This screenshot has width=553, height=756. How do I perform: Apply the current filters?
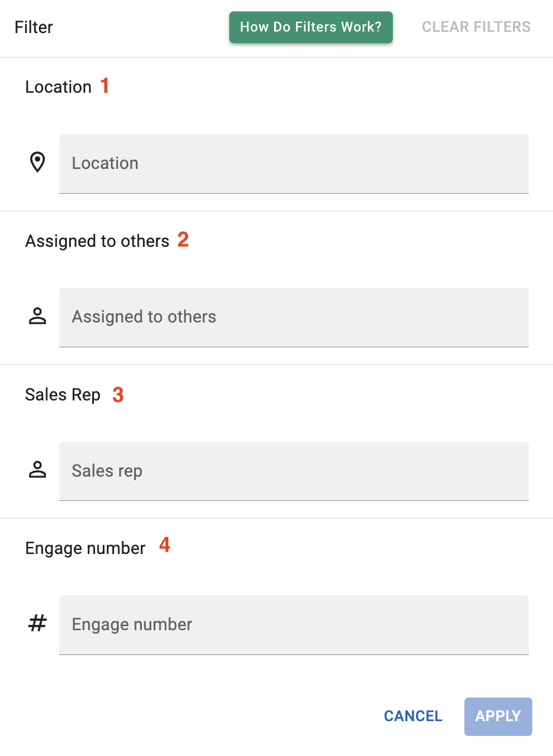click(x=497, y=716)
